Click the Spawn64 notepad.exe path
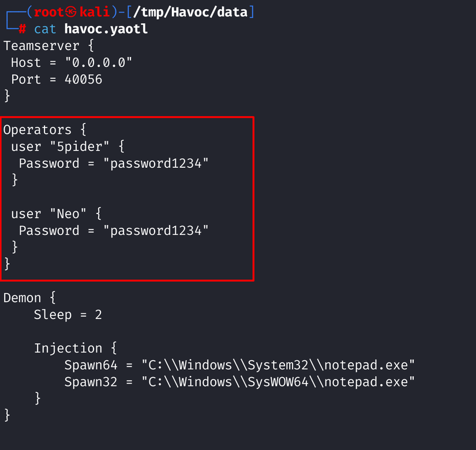The image size is (476, 450). click(x=278, y=365)
